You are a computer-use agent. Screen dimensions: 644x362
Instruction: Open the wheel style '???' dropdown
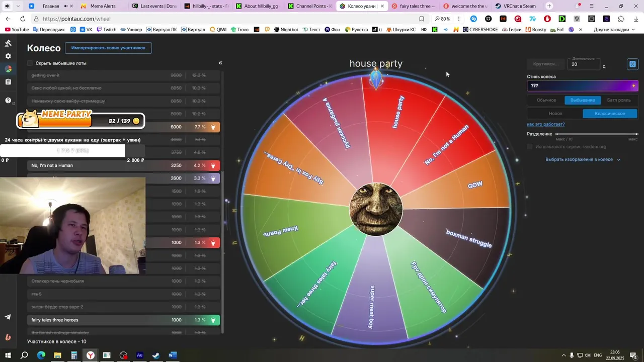tap(583, 86)
